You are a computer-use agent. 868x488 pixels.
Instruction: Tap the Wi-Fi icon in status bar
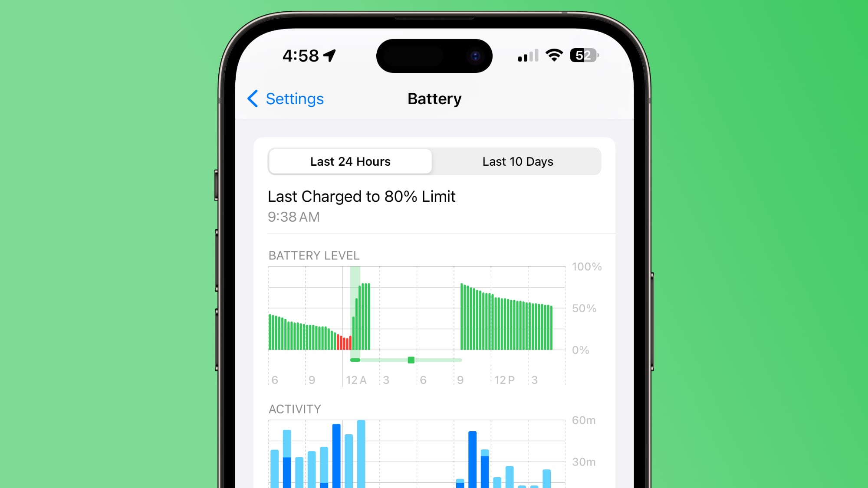click(553, 56)
